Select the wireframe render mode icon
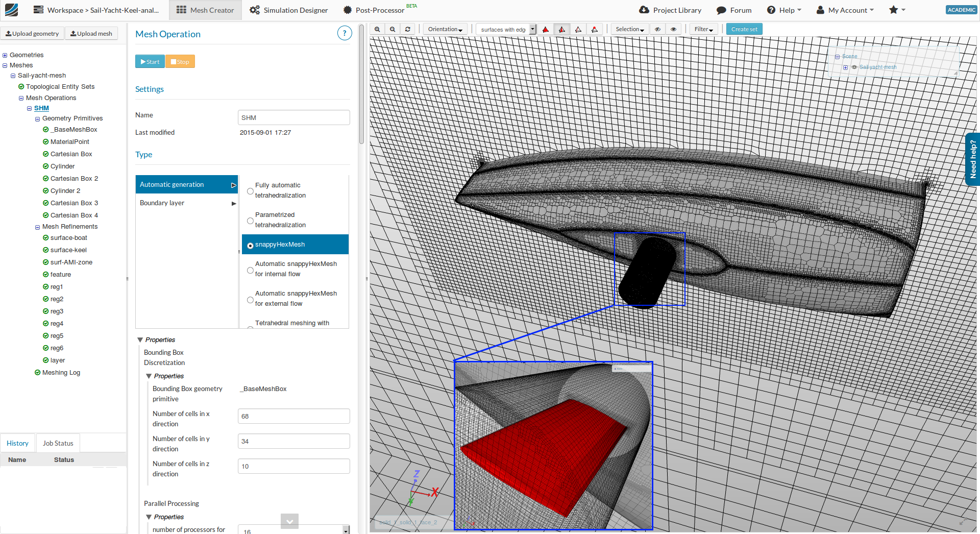Viewport: 980px width, 534px height. point(578,29)
